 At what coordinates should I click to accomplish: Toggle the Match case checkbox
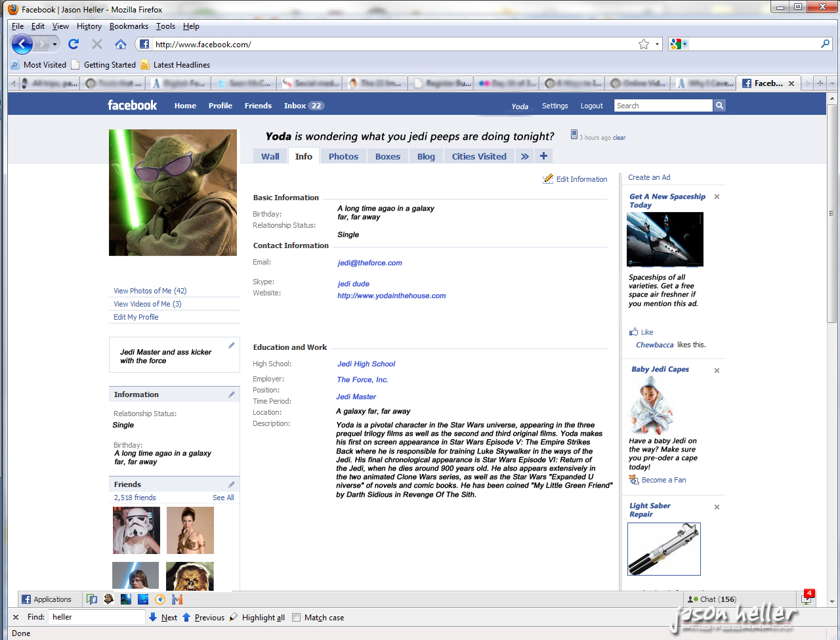tap(297, 618)
